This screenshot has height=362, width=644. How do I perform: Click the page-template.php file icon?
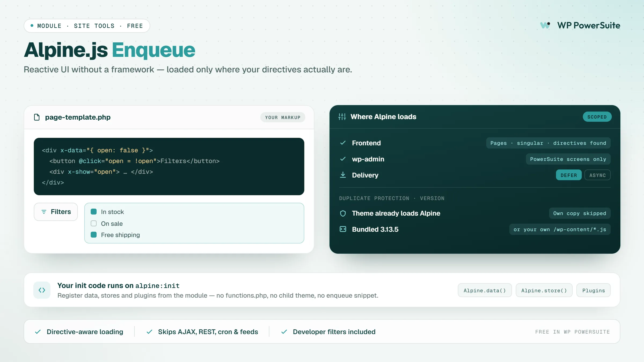(37, 117)
